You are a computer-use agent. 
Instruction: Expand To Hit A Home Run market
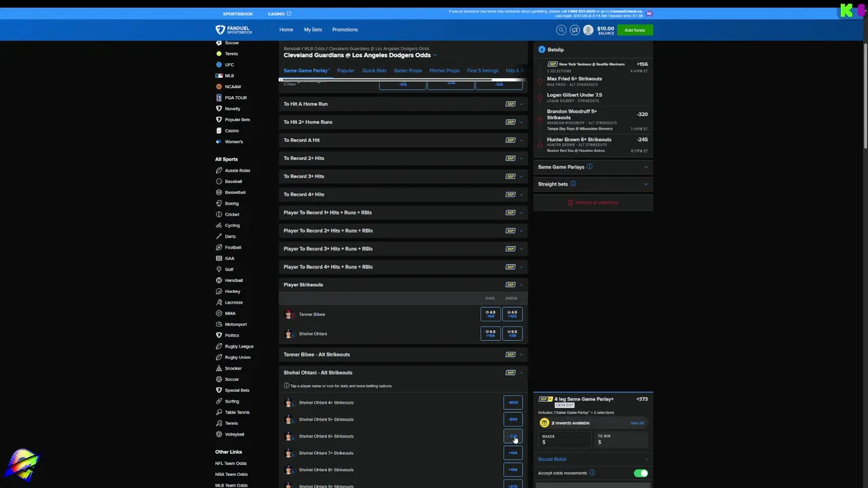click(403, 104)
